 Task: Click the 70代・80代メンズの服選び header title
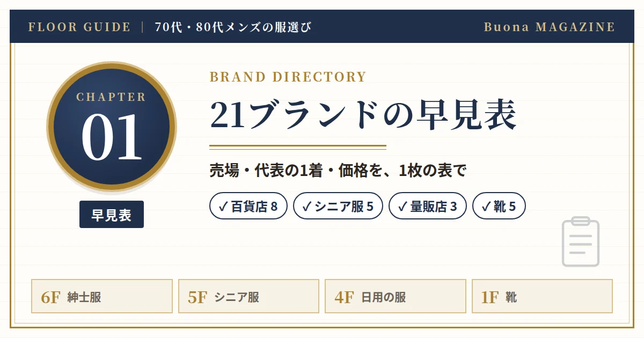[233, 27]
